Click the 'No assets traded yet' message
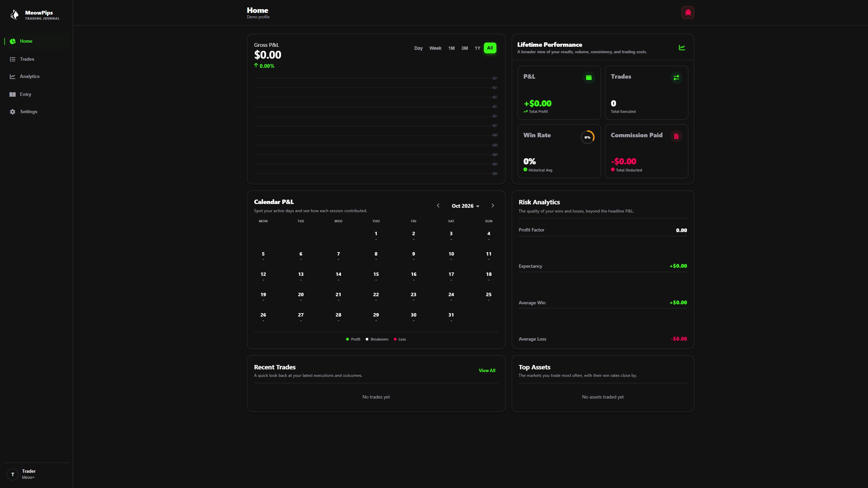Image resolution: width=868 pixels, height=488 pixels. coord(603,397)
